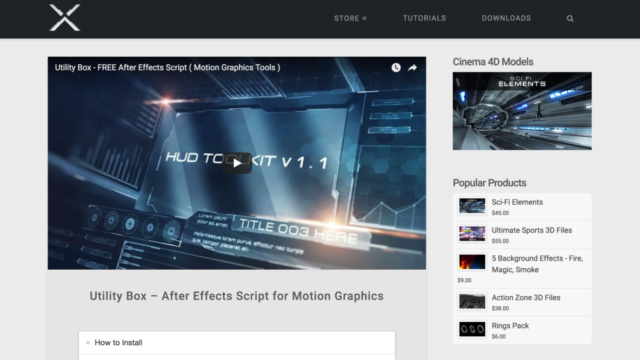This screenshot has width=640, height=360.
Task: Open the Sci-Fi Elements product thumbnail
Action: 472,206
